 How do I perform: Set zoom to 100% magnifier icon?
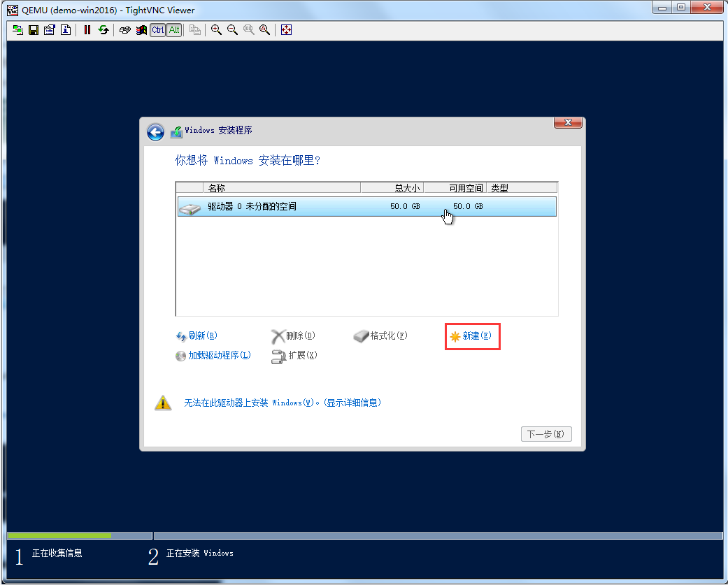coord(248,30)
